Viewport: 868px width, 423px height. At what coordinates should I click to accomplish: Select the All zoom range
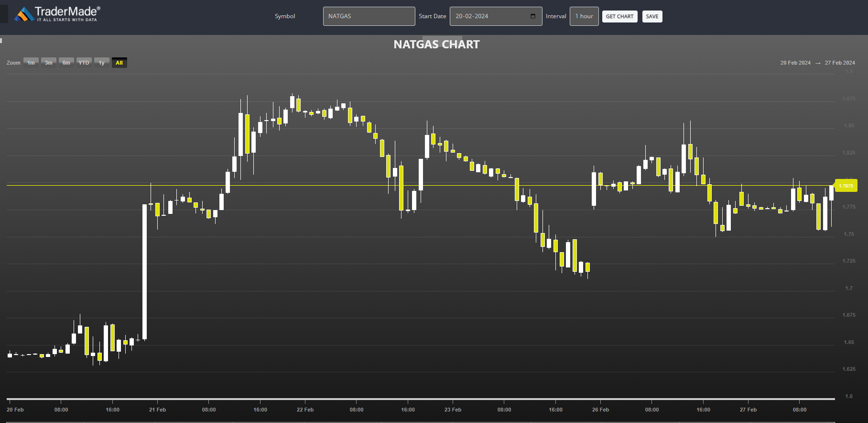119,63
